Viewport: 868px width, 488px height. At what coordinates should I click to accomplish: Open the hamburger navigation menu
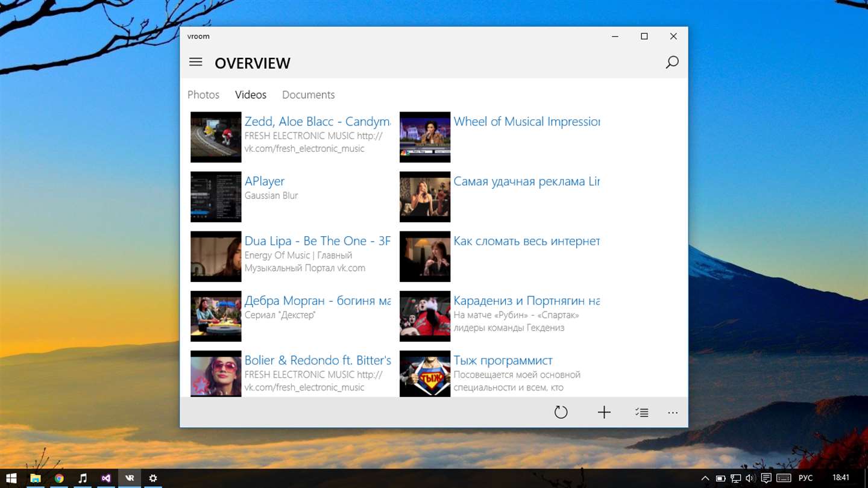195,63
